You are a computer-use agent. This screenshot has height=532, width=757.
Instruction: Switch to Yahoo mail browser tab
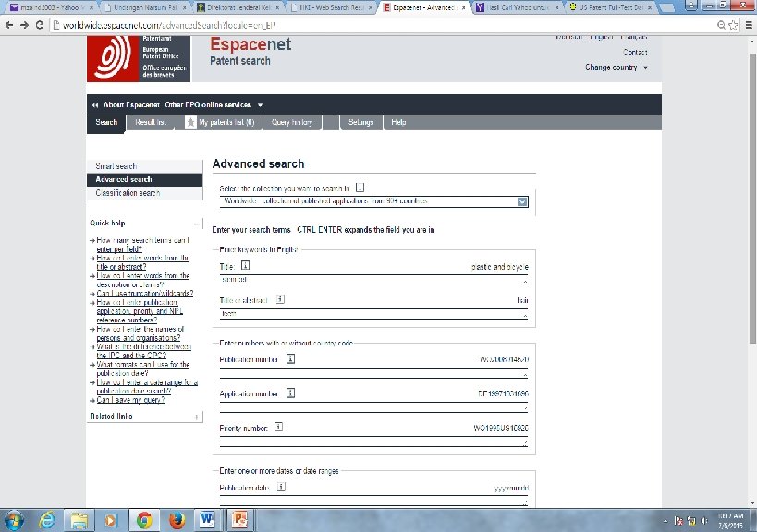click(x=50, y=7)
